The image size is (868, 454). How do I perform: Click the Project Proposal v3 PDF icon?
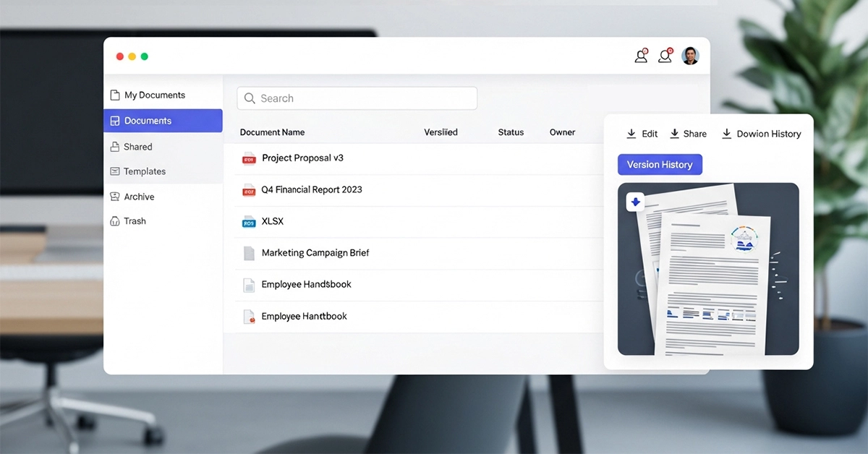(x=249, y=158)
